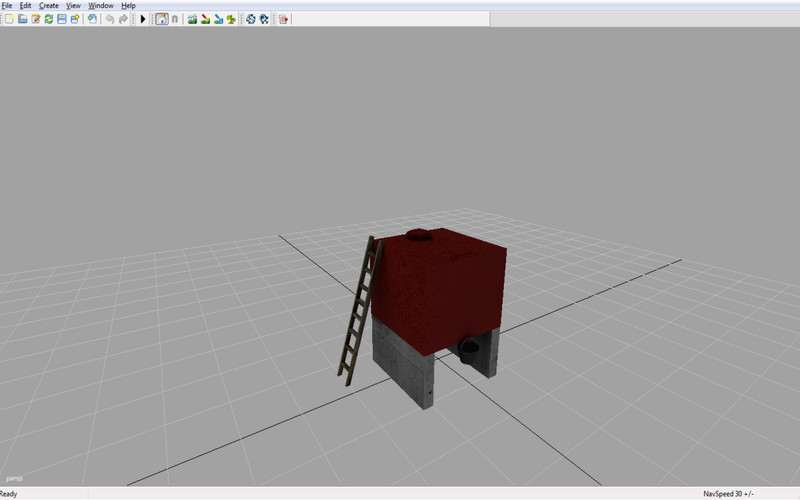This screenshot has width=800, height=500.
Task: Click the Open file folder icon
Action: (x=22, y=19)
